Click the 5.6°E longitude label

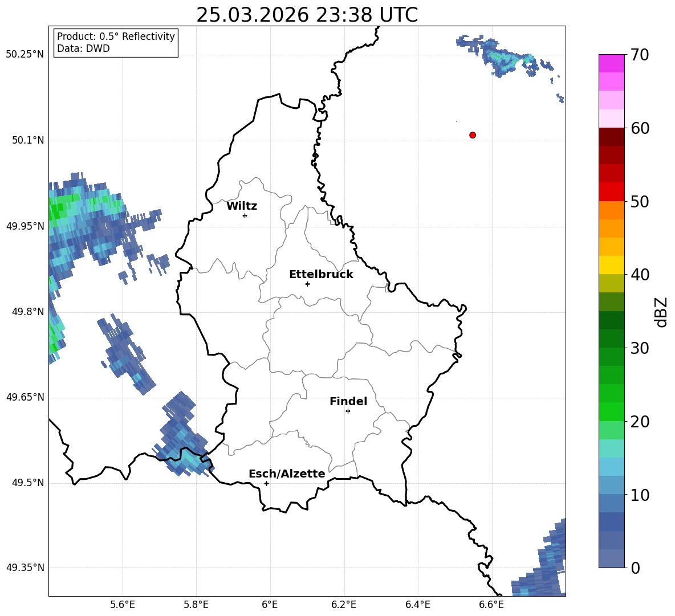[123, 605]
